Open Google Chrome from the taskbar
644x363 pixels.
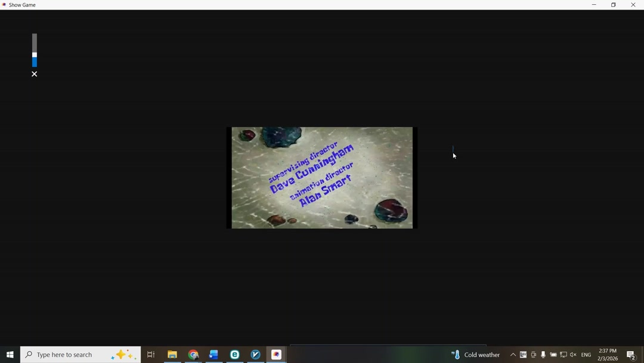pyautogui.click(x=193, y=355)
